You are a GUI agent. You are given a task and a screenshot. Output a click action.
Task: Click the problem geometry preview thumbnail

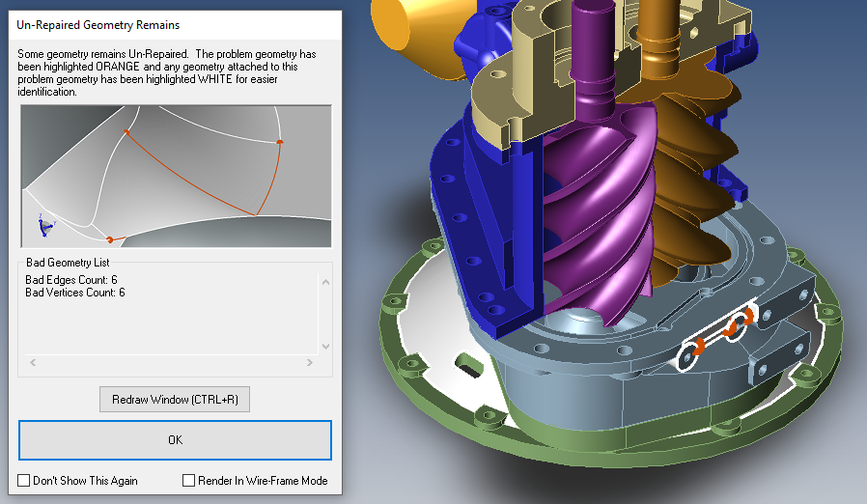pyautogui.click(x=177, y=176)
